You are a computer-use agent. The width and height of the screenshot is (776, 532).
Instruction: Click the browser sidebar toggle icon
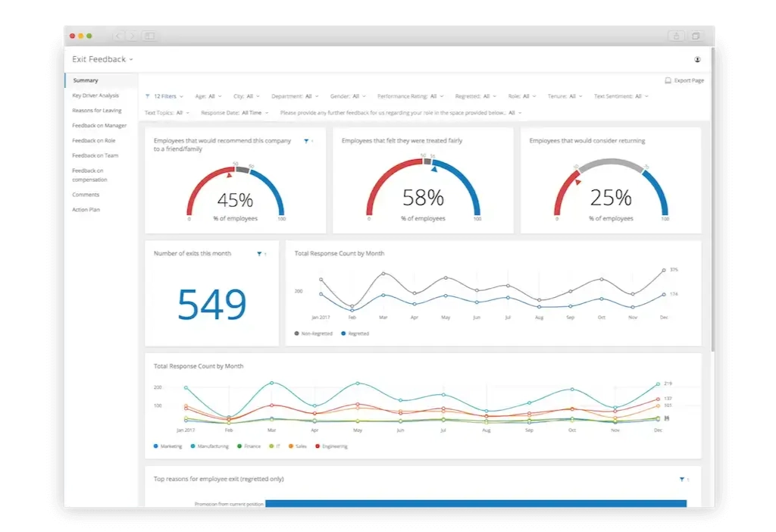click(149, 36)
